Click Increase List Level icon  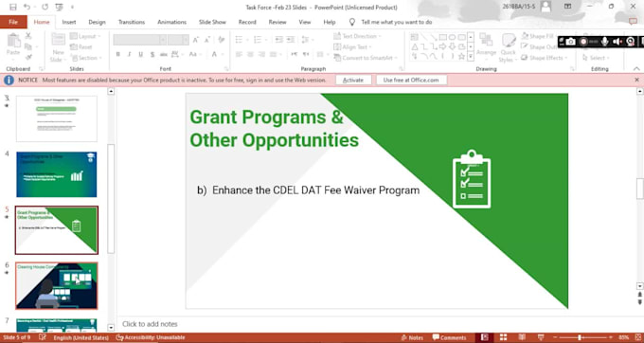(x=291, y=40)
